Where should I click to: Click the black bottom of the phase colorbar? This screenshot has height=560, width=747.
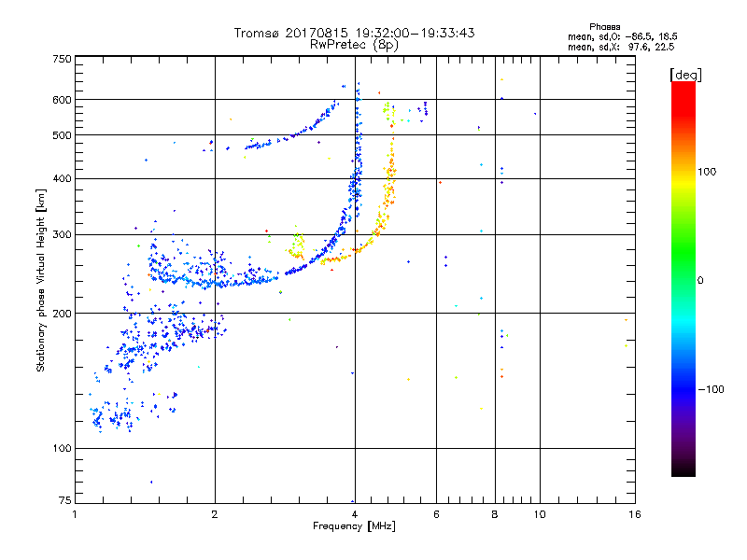click(x=684, y=469)
